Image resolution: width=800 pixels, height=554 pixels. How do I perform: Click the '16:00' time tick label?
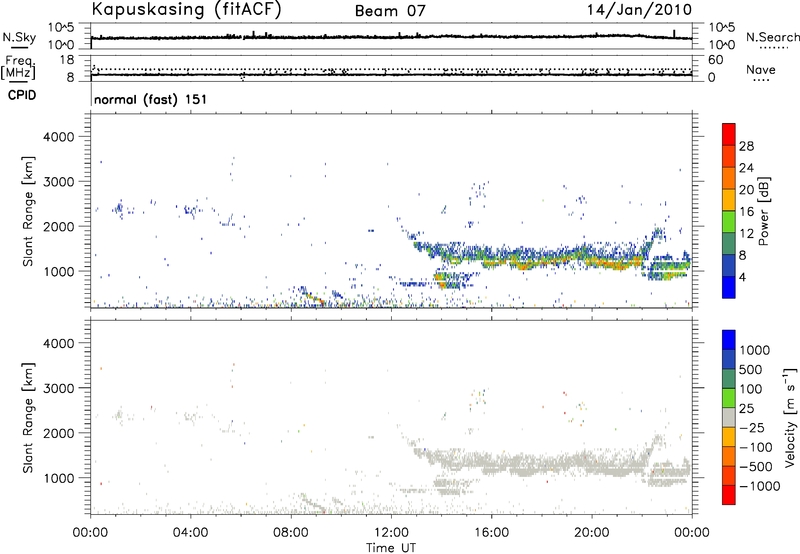tap(491, 533)
